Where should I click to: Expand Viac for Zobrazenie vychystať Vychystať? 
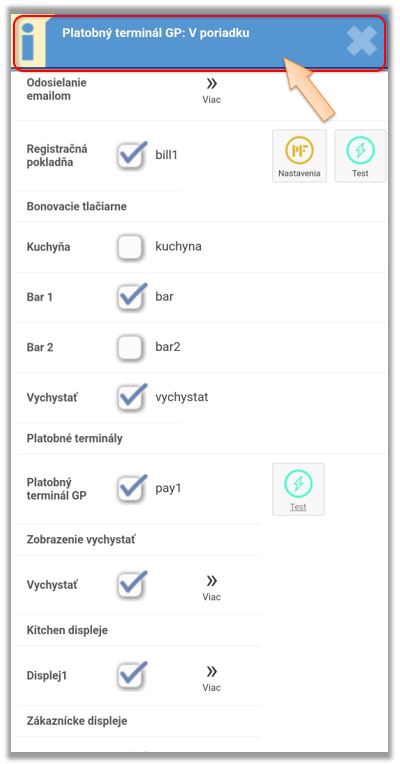click(211, 588)
